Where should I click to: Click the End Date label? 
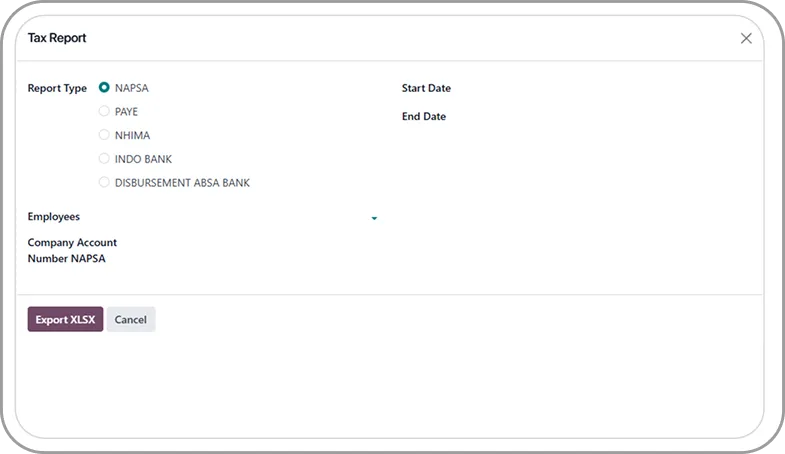click(424, 117)
